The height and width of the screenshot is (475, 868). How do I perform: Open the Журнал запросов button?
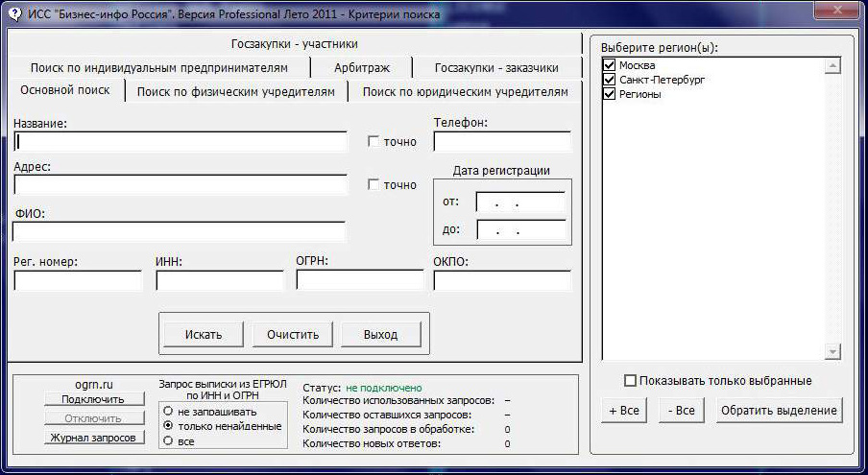tap(93, 438)
